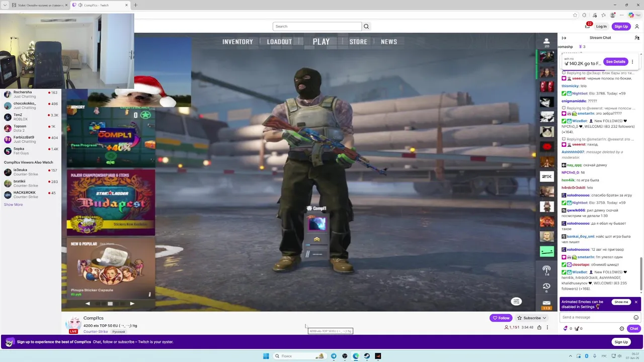Click the chat panel scrollbar

point(641,273)
